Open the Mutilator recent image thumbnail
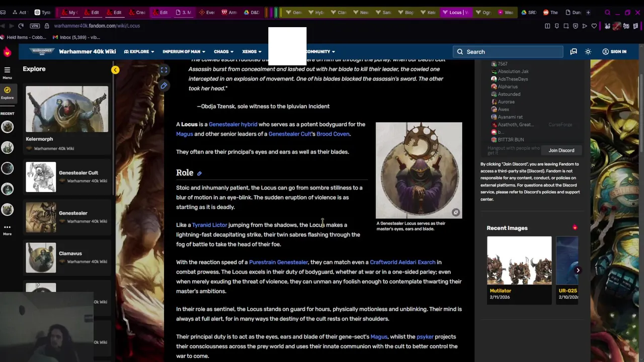The width and height of the screenshot is (644, 362). (x=519, y=261)
